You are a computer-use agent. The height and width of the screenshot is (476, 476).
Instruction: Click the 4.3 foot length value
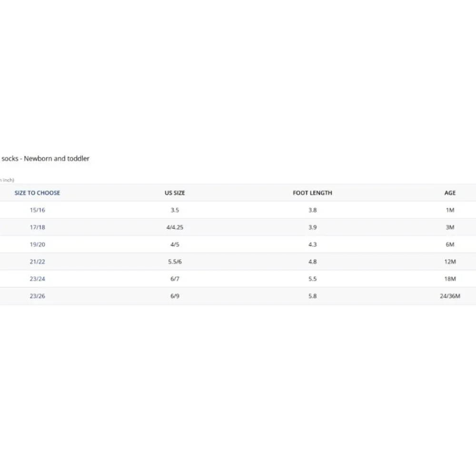(312, 244)
